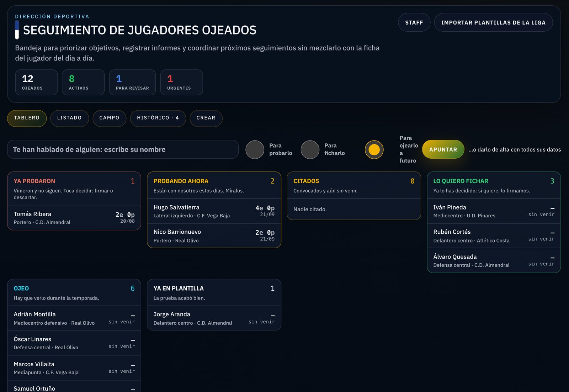The height and width of the screenshot is (392, 569).
Task: Open Marcos Villalta player row
Action: (x=74, y=368)
